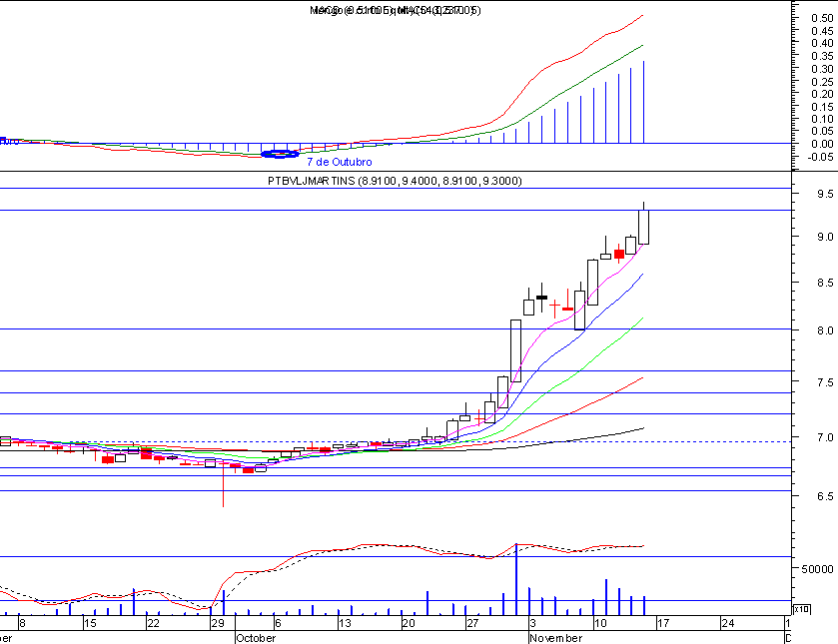Click the 6.5 price axis label
This screenshot has width=838, height=644.
825,496
